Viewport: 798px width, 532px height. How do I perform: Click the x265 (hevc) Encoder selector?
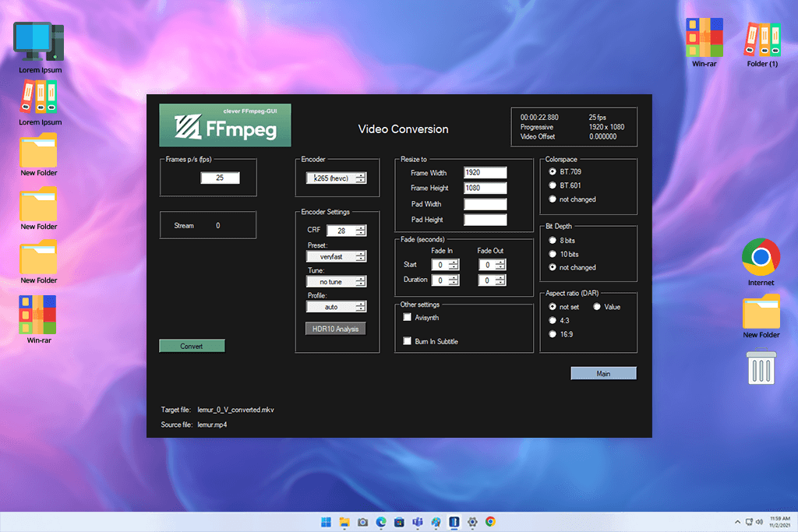[330, 178]
